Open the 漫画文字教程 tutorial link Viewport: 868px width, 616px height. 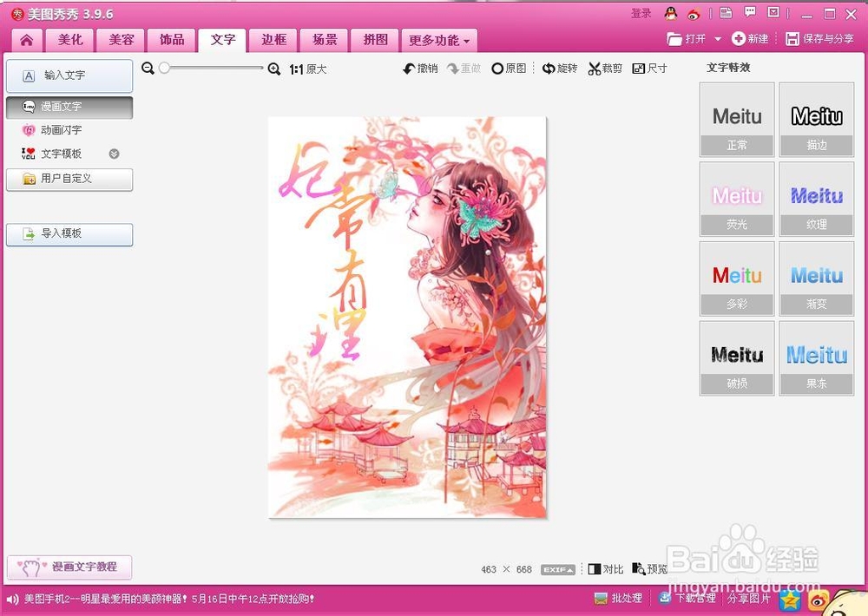pos(69,567)
